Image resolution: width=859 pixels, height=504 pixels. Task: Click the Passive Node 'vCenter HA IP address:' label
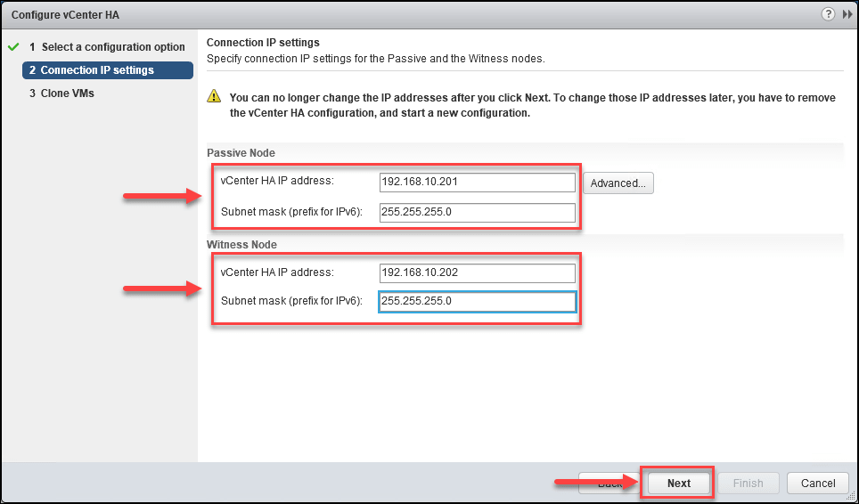276,180
